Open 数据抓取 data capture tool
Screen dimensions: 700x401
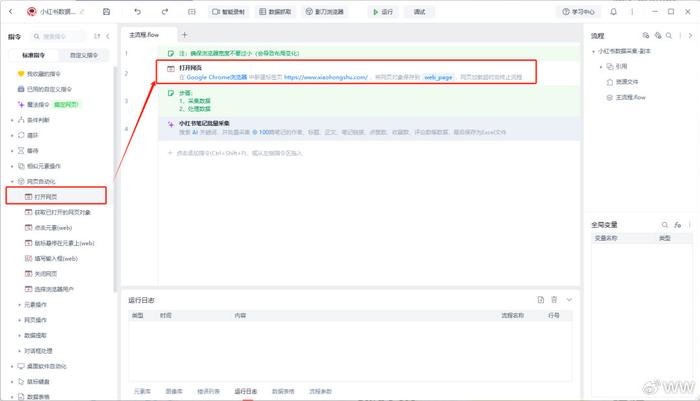pos(275,12)
